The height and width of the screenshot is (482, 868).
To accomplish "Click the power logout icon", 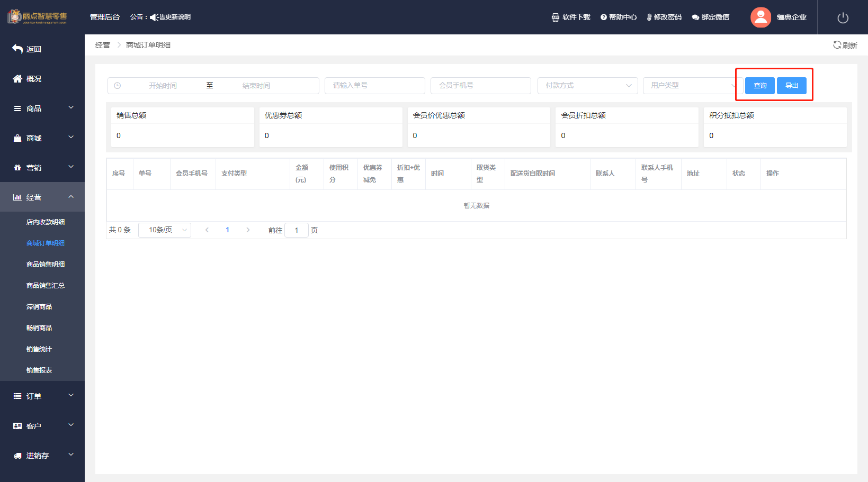I will pyautogui.click(x=843, y=17).
